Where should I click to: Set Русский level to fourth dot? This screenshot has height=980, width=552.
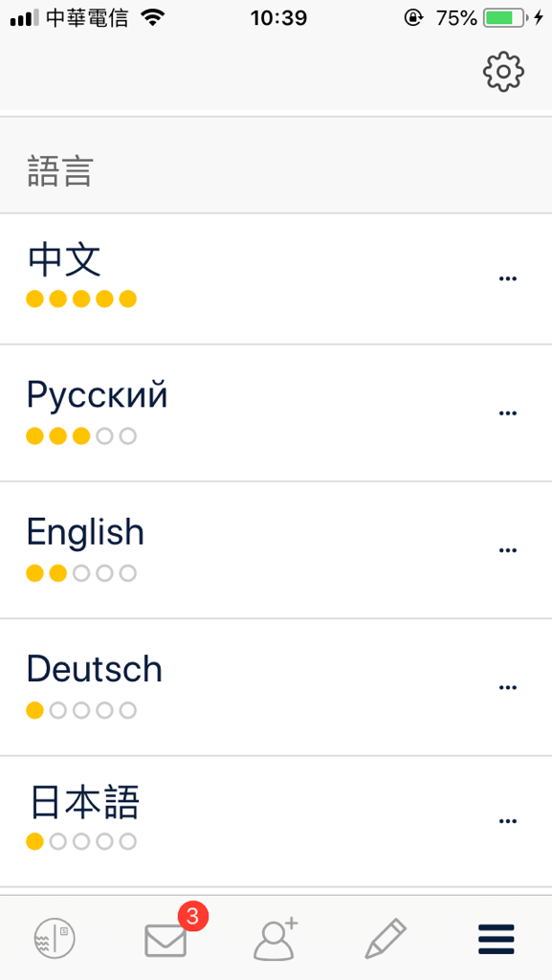click(x=105, y=436)
